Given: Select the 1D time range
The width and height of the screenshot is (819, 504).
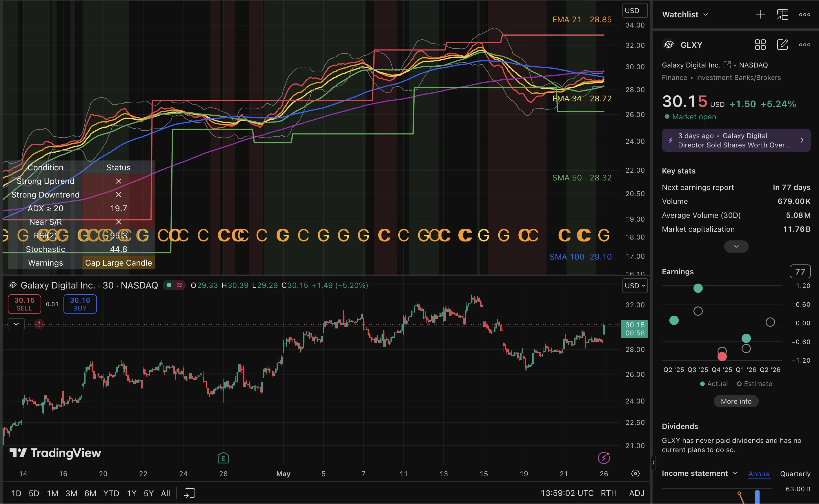Looking at the screenshot, I should tap(16, 493).
